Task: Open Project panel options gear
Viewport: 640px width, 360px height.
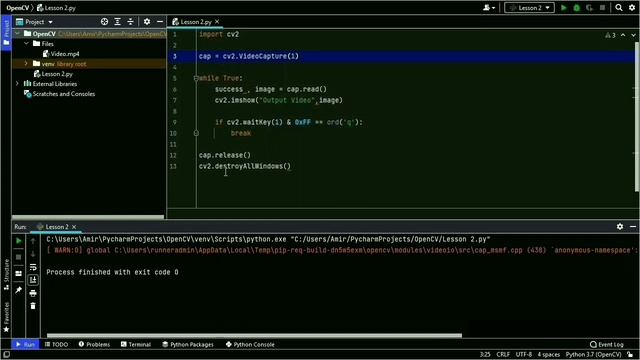Action: [147, 22]
